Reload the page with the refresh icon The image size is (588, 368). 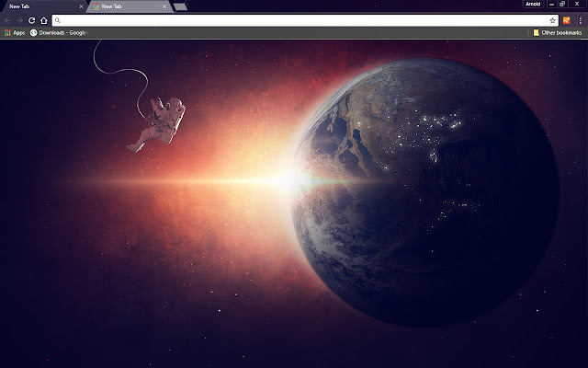tap(32, 20)
